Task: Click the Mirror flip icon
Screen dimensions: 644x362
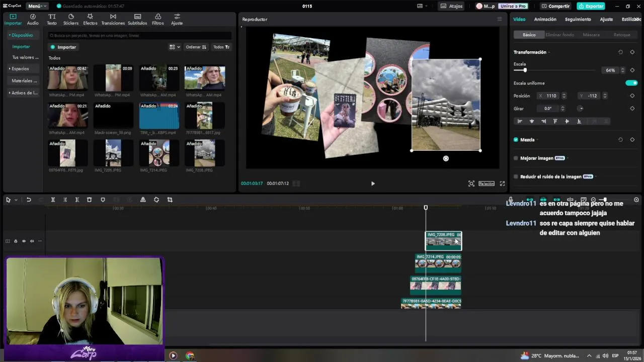Action: (x=143, y=200)
